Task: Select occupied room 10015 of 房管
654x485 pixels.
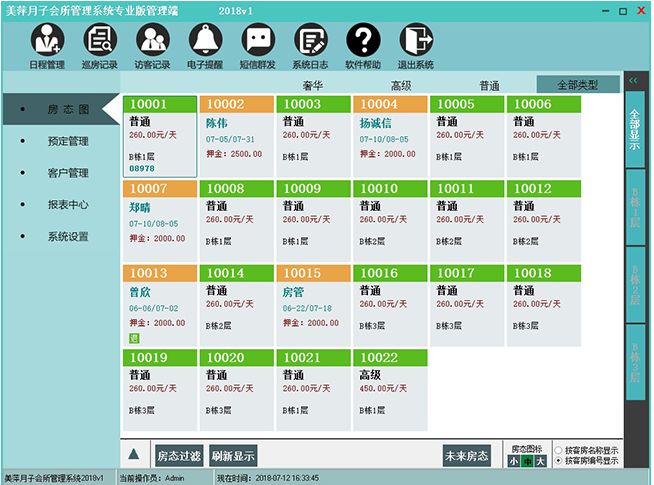Action: click(x=314, y=306)
